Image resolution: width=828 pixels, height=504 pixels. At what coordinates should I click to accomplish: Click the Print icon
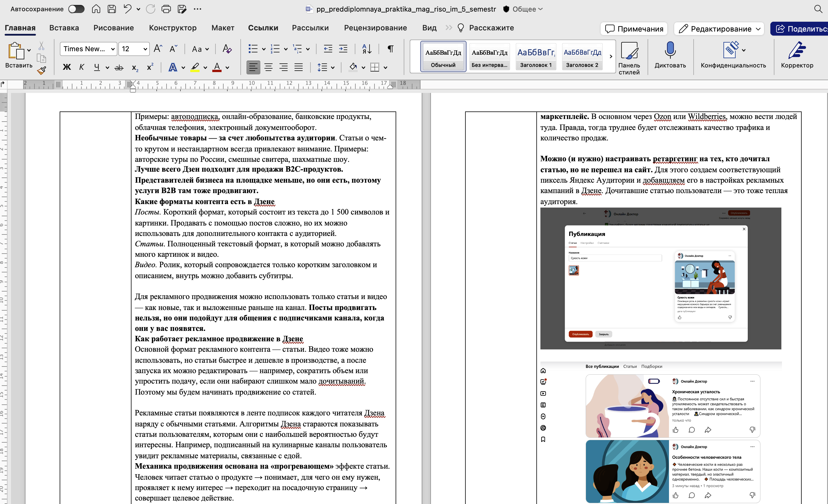click(166, 9)
